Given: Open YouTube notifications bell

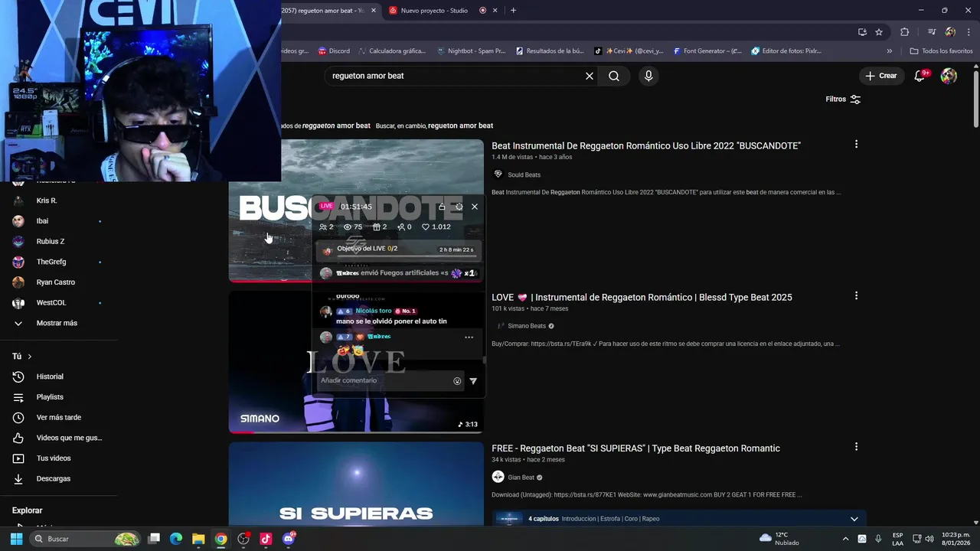Looking at the screenshot, I should tap(921, 76).
